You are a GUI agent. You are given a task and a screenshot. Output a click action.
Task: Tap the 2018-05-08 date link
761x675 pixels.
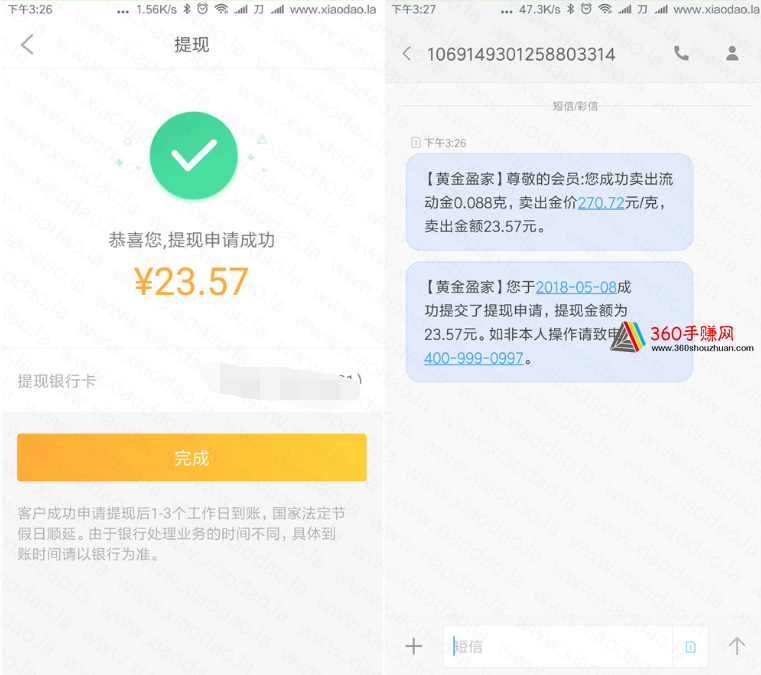click(x=576, y=287)
